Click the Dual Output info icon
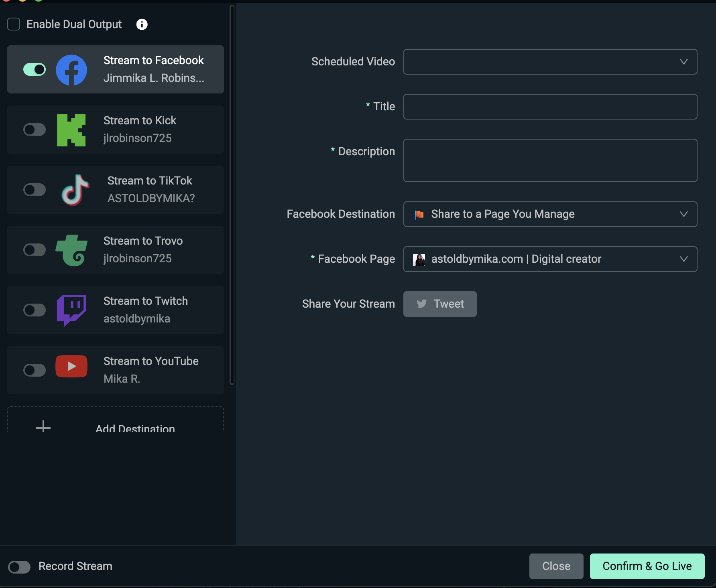Viewport: 716px width, 588px height. click(x=142, y=24)
